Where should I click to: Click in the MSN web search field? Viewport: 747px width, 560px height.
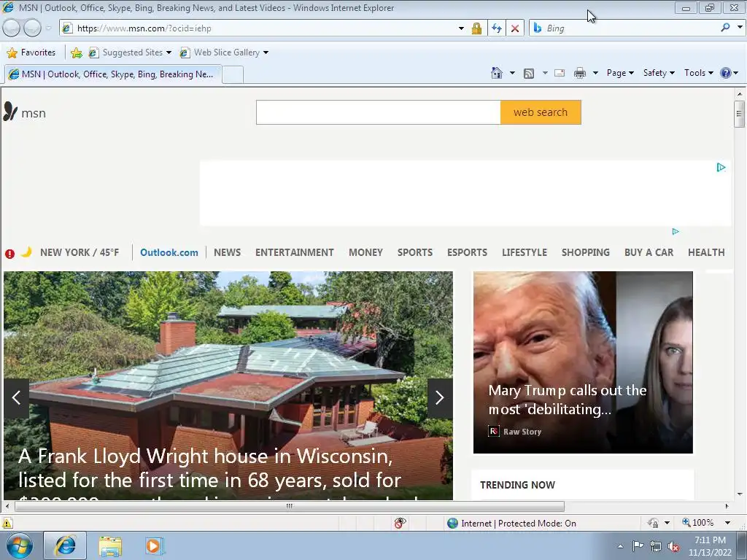[379, 112]
